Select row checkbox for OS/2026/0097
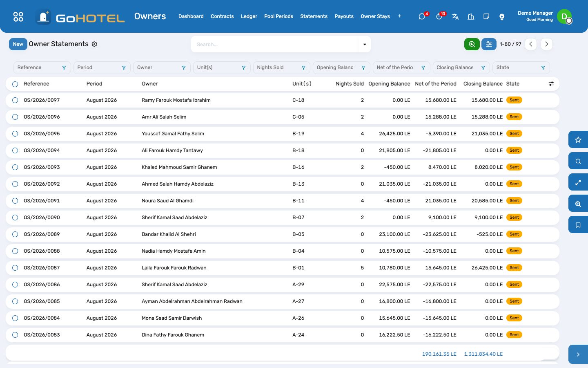 [15, 100]
